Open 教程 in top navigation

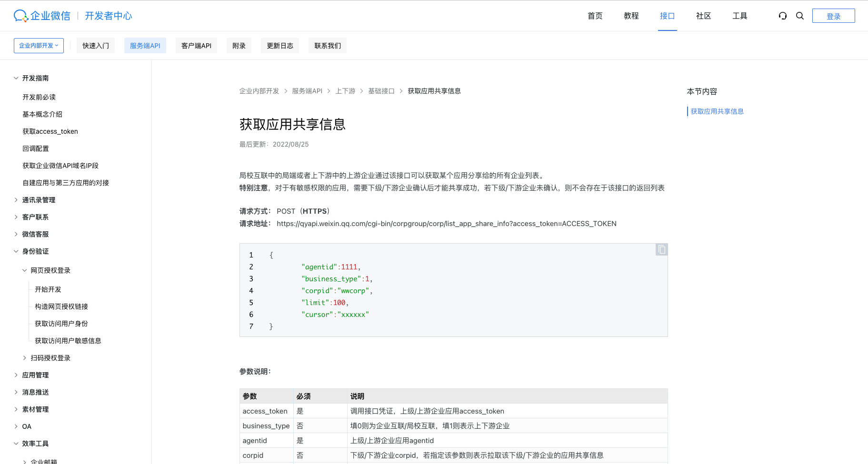click(x=631, y=16)
